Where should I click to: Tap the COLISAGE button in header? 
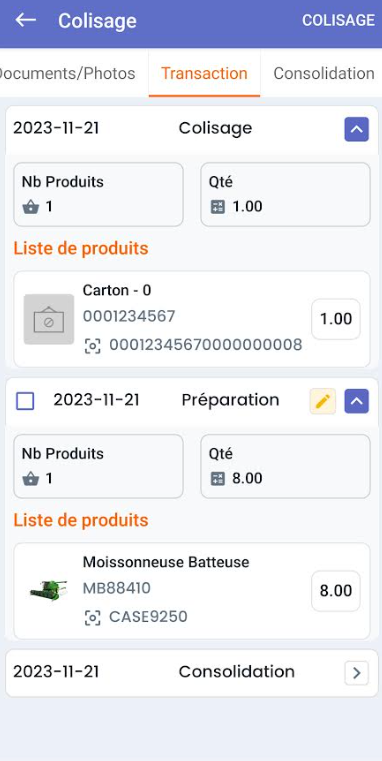pyautogui.click(x=338, y=20)
